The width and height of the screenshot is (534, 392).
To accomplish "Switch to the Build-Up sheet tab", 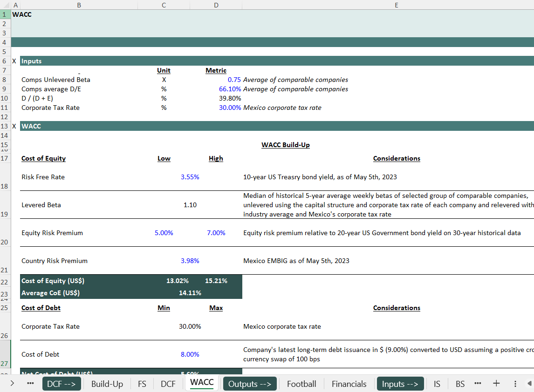I will 107,384.
